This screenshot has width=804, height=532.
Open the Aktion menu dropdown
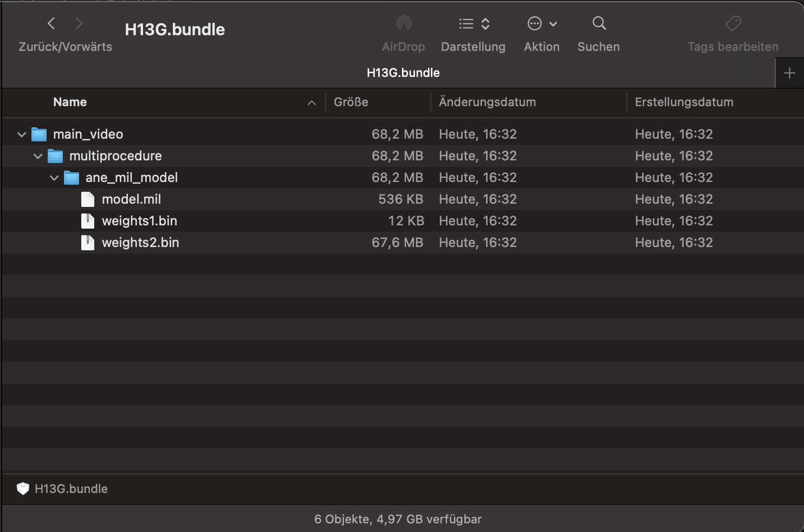(542, 23)
